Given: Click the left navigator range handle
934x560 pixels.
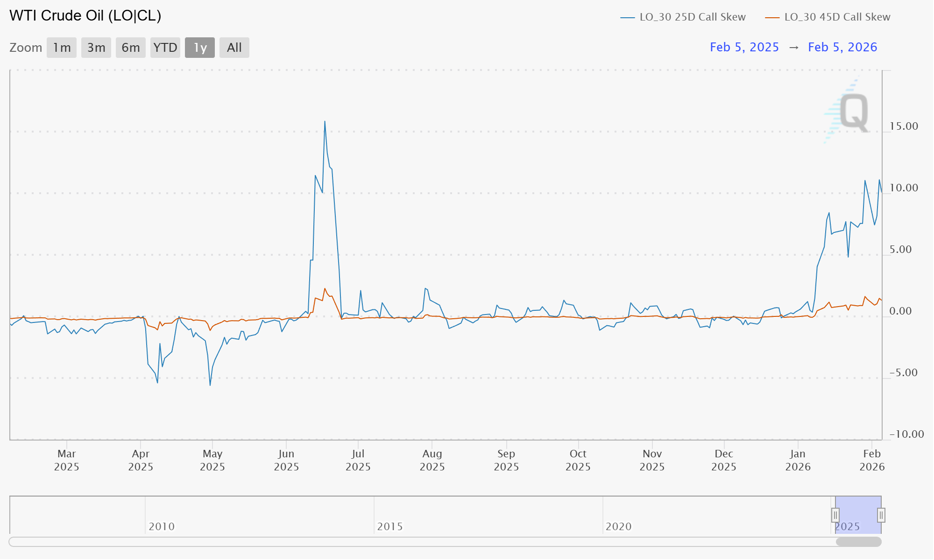Looking at the screenshot, I should (x=835, y=515).
